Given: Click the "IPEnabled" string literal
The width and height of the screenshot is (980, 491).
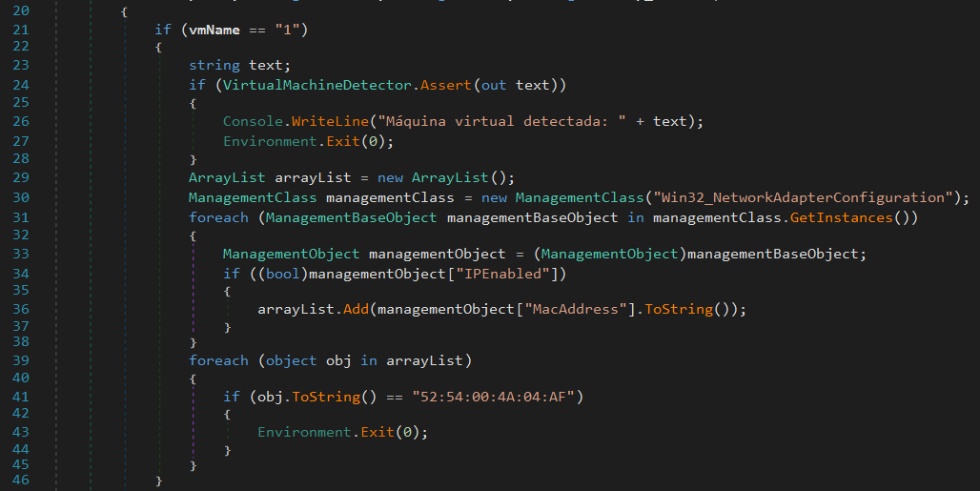Looking at the screenshot, I should point(503,274).
